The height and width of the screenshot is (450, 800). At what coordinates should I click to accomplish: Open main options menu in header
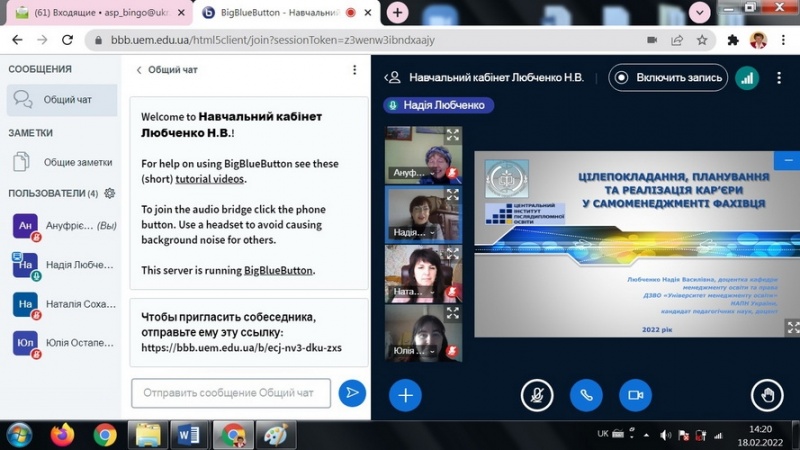(778, 78)
